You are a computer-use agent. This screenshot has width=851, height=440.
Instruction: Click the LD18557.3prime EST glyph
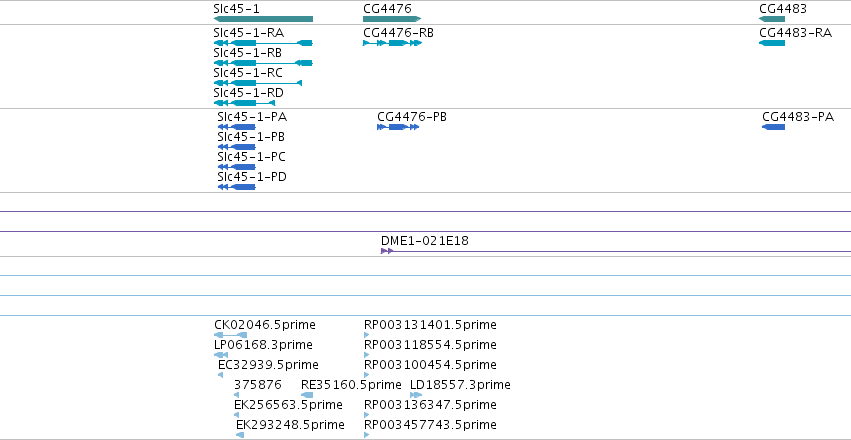coord(416,395)
